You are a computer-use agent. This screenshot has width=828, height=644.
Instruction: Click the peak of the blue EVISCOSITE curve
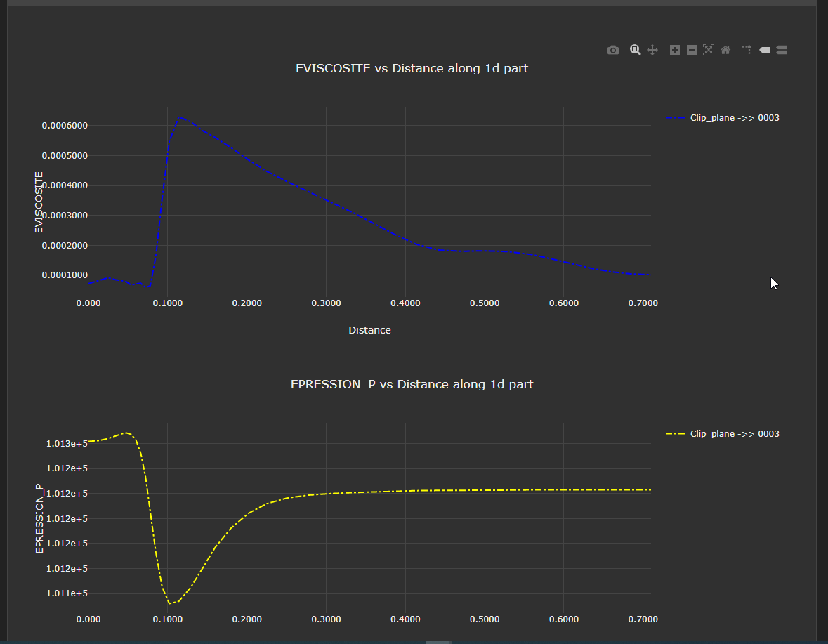pos(180,118)
